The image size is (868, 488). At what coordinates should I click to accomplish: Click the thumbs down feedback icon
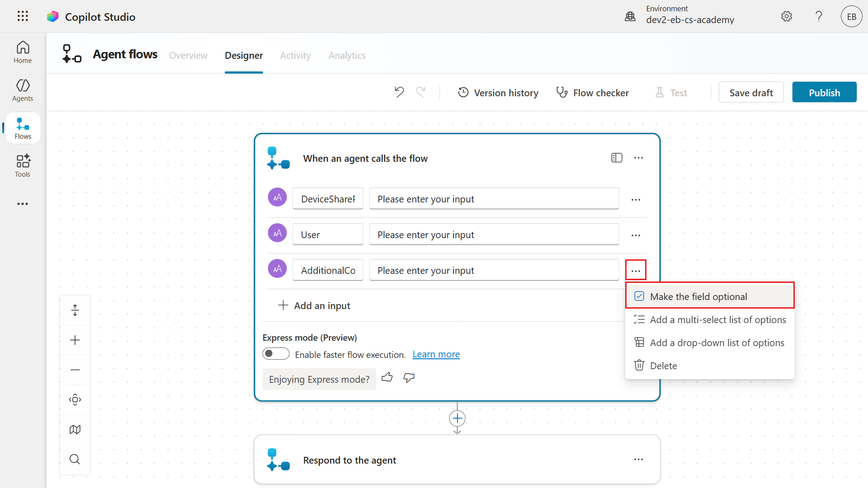(x=409, y=377)
